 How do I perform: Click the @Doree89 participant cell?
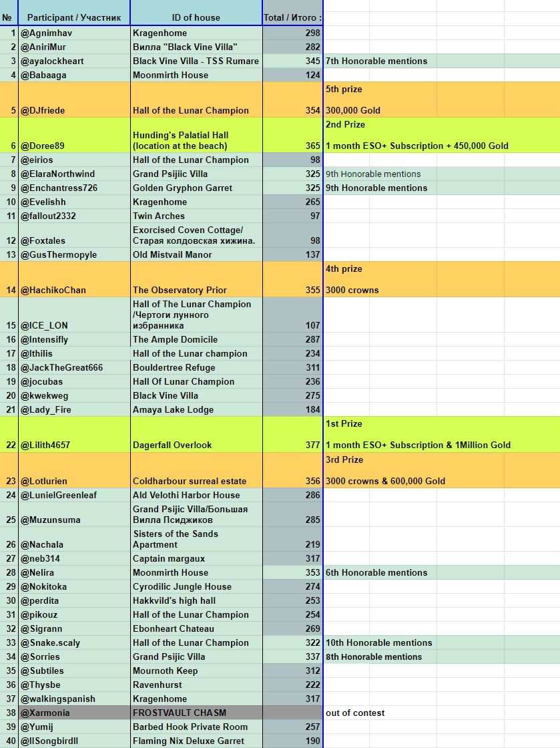[74, 135]
